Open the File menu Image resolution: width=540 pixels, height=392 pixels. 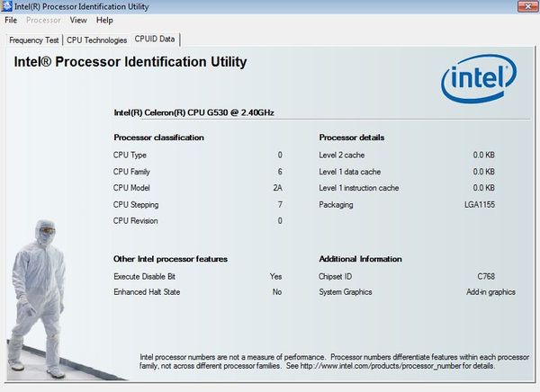[11, 20]
